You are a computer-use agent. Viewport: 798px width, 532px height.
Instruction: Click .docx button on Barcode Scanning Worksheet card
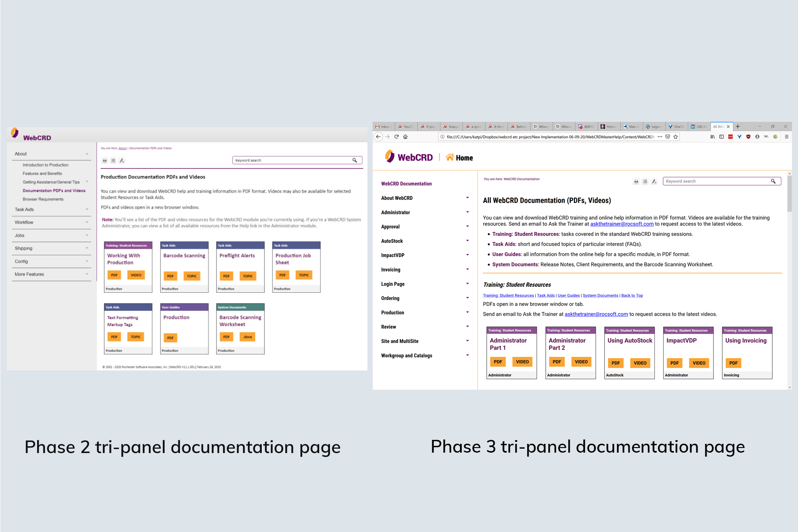247,337
